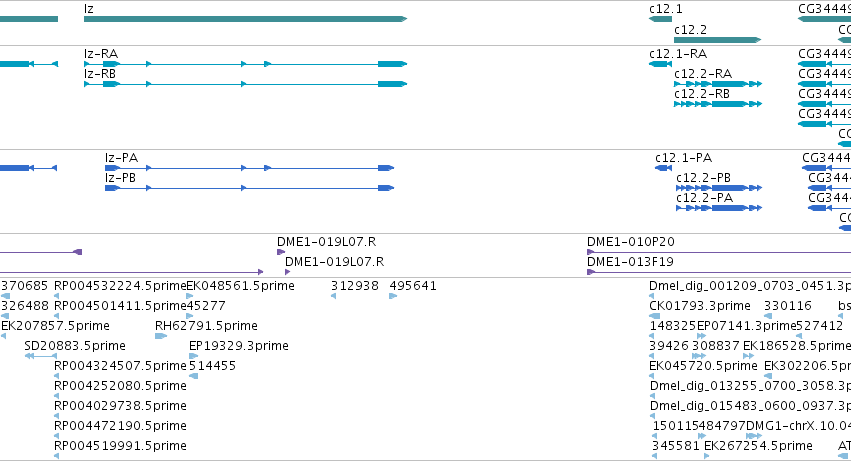This screenshot has height=461, width=851.
Task: Select the 370685 EST feature
Action: (x=5, y=296)
